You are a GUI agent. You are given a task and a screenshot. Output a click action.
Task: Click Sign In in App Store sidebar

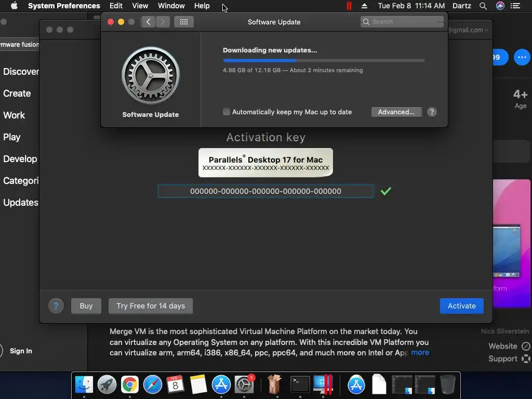pyautogui.click(x=21, y=351)
